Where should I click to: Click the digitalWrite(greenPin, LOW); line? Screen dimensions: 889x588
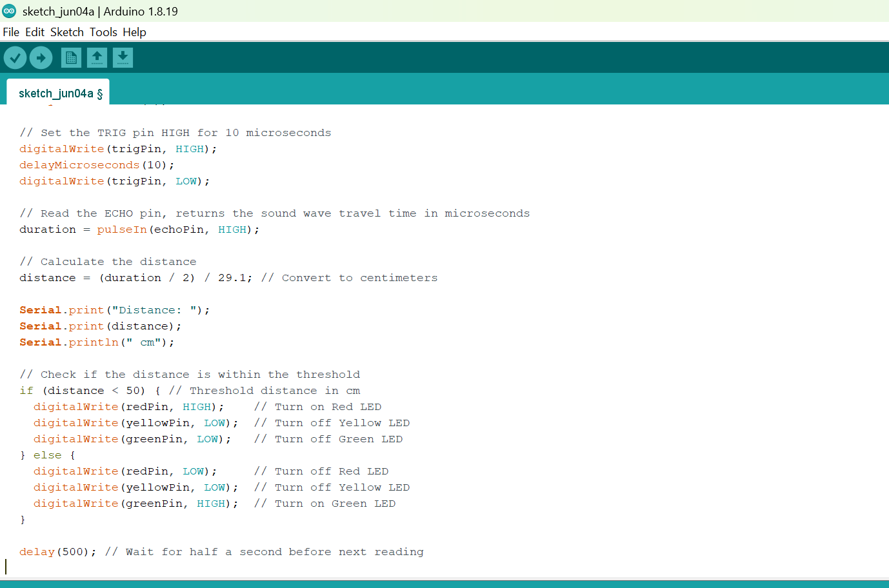tap(132, 439)
